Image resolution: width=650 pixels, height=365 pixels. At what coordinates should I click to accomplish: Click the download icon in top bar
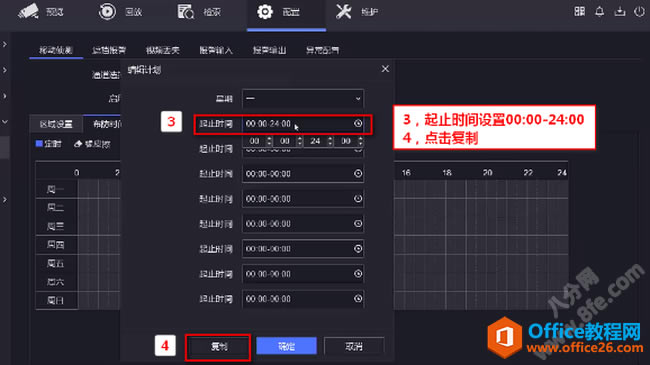(620, 11)
